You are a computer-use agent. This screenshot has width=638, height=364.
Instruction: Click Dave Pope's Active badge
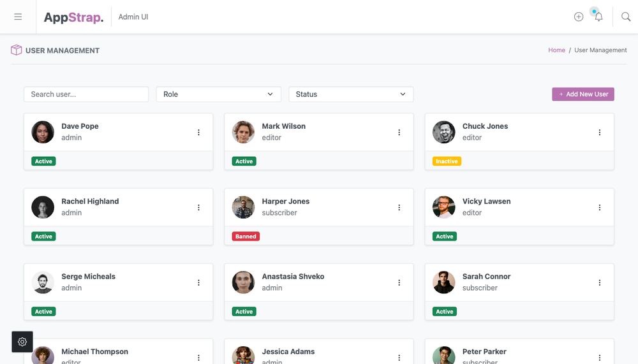[x=43, y=161]
